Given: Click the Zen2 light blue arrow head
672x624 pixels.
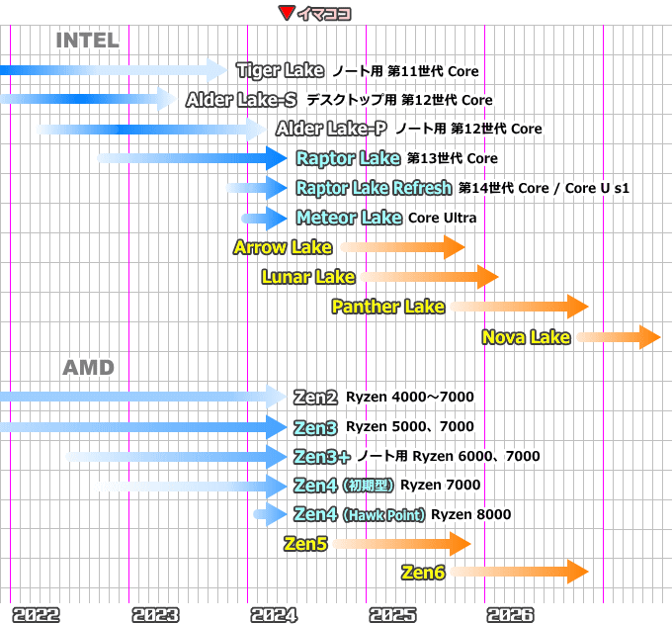Looking at the screenshot, I should (277, 397).
